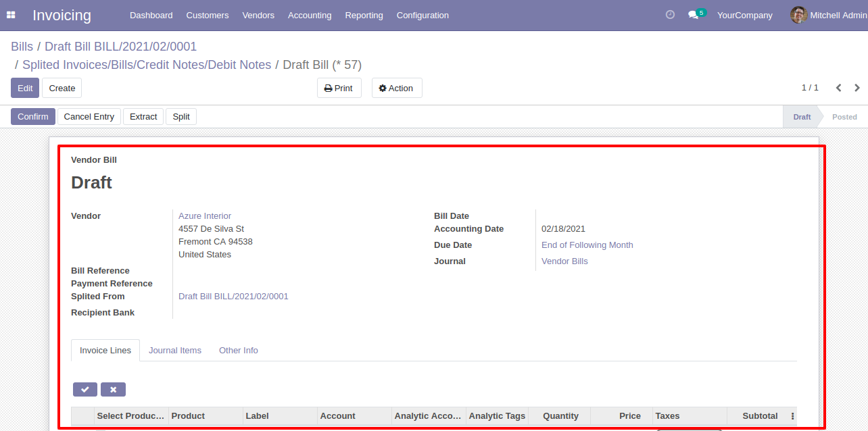Click the Select Product column header
This screenshot has height=431, width=868.
pyautogui.click(x=131, y=416)
